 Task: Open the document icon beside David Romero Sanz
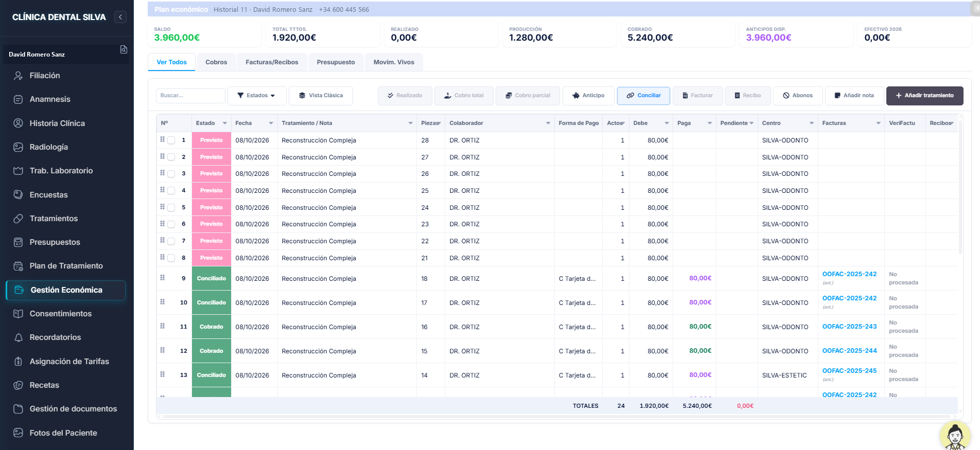click(x=124, y=49)
